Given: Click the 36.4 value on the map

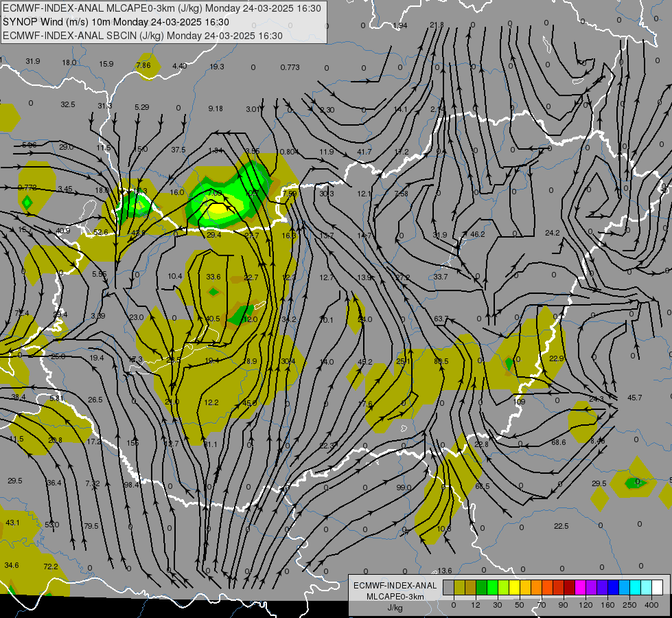Looking at the screenshot, I should point(54,483).
